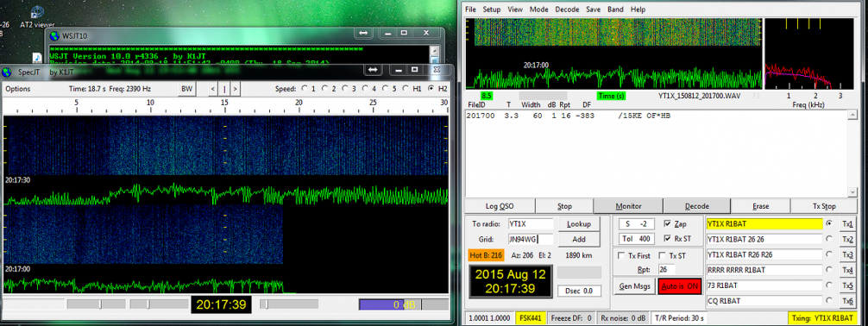The width and height of the screenshot is (868, 326).
Task: Click the Lookup button
Action: (580, 224)
